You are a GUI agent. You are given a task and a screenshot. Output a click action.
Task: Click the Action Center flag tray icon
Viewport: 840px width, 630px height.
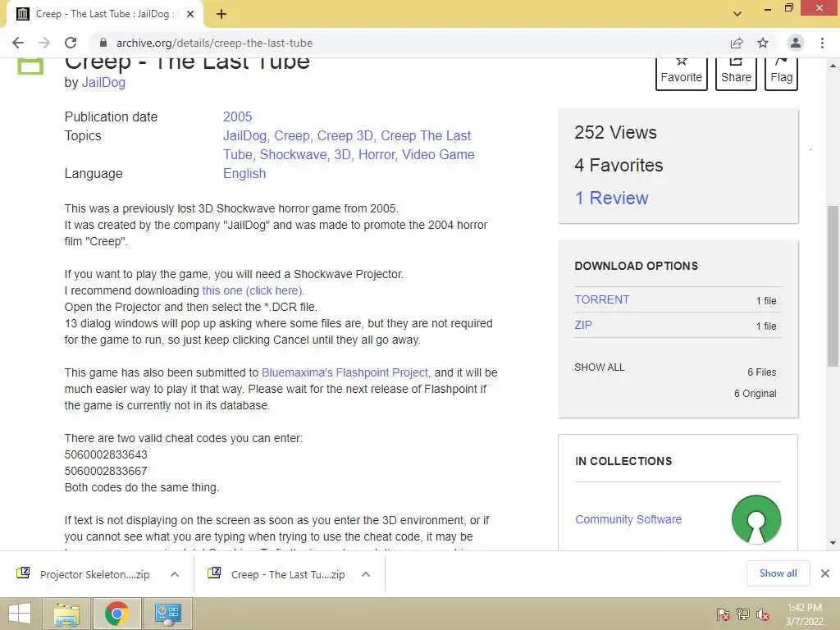pyautogui.click(x=723, y=614)
